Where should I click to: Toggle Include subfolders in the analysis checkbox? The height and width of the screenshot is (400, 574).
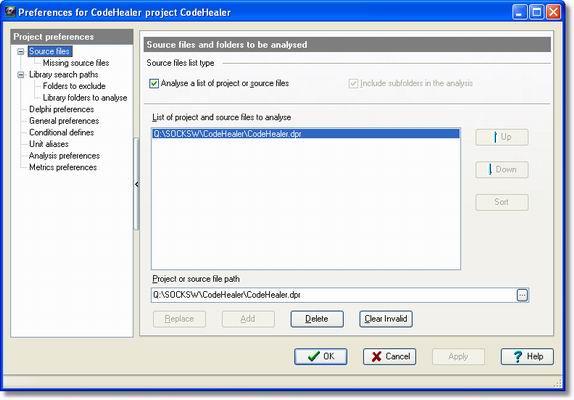353,83
